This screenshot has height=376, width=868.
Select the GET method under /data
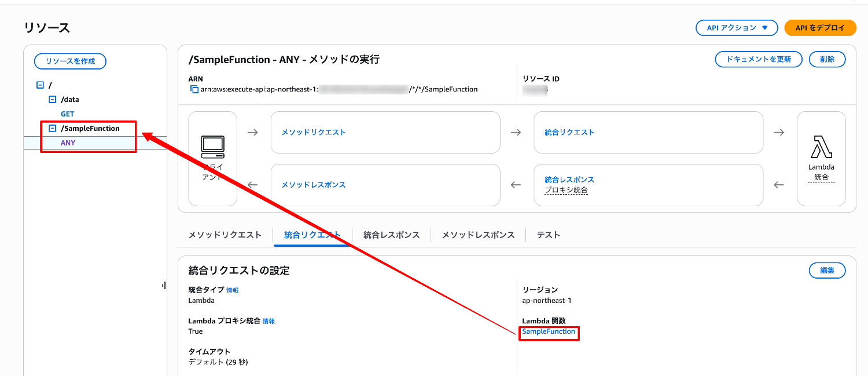point(67,114)
